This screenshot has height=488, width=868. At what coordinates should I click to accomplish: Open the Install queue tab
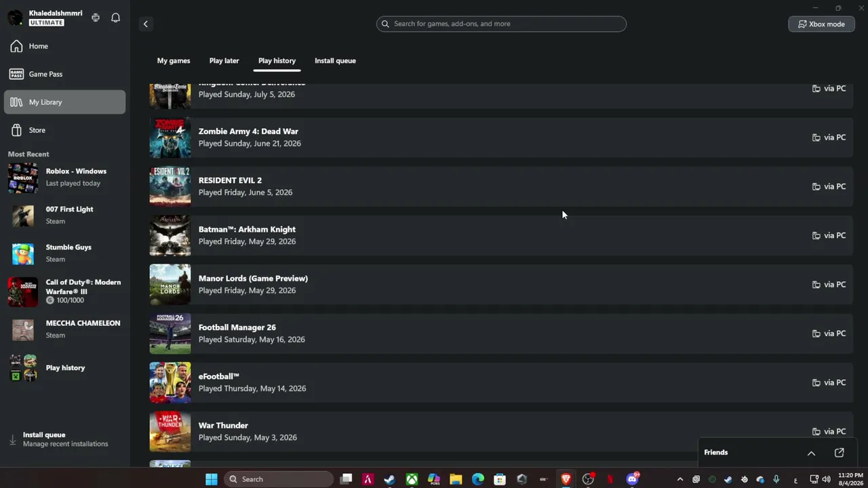coord(335,61)
